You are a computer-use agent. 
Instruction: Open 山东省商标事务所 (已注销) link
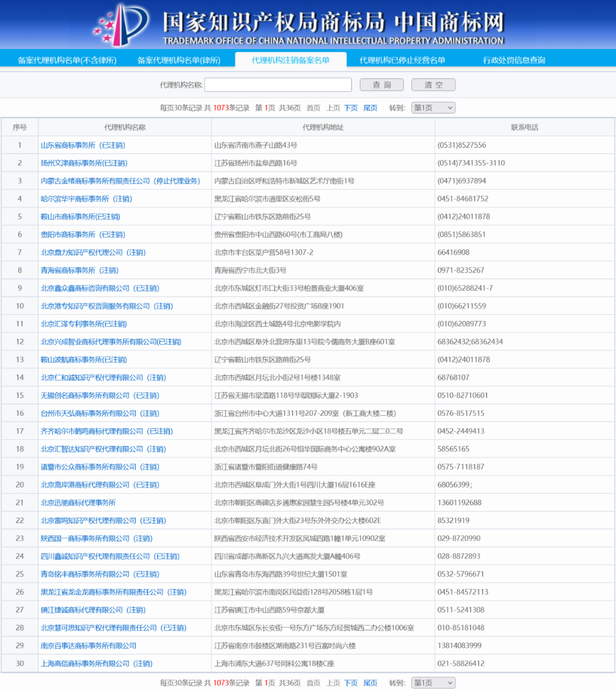click(x=83, y=145)
